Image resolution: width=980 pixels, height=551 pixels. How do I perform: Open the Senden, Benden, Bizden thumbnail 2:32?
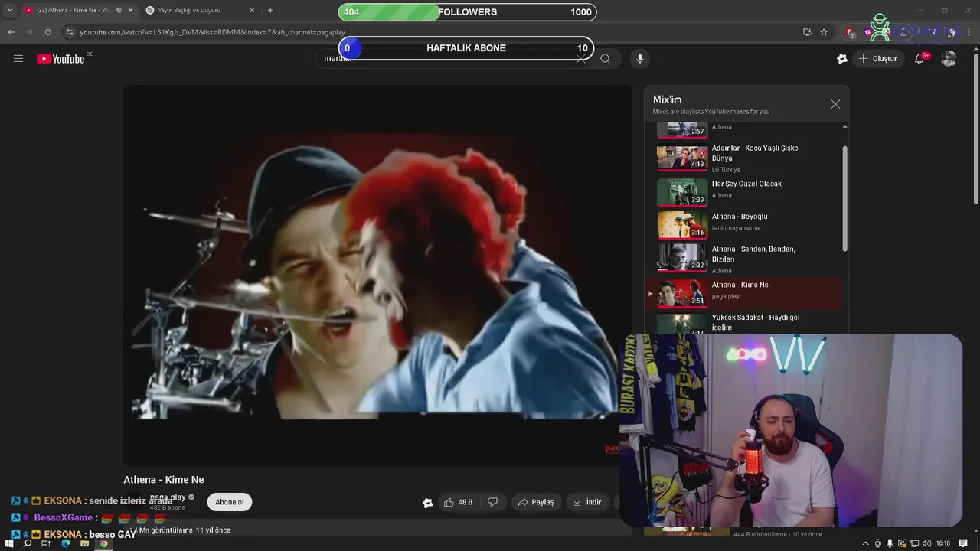[x=682, y=257]
